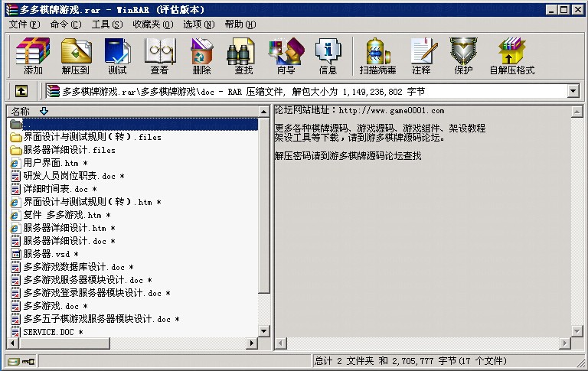The height and width of the screenshot is (371, 588).
Task: Click file list scrollbar down arrow
Action: [264, 330]
